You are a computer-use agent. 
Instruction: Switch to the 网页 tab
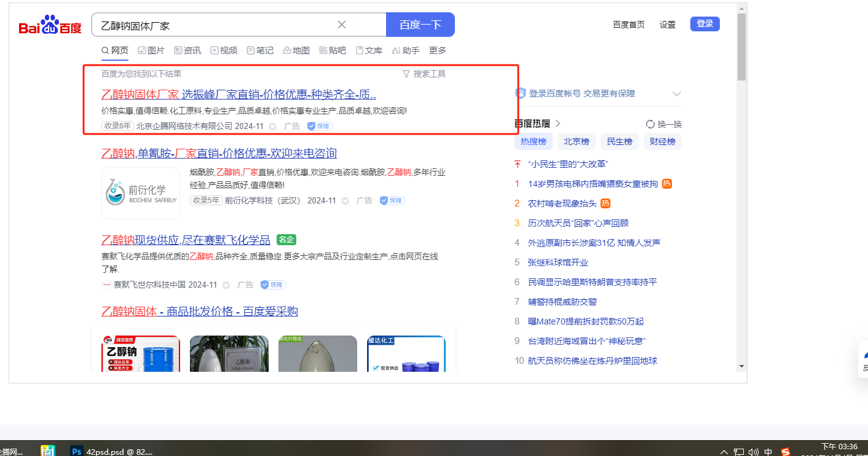(115, 50)
